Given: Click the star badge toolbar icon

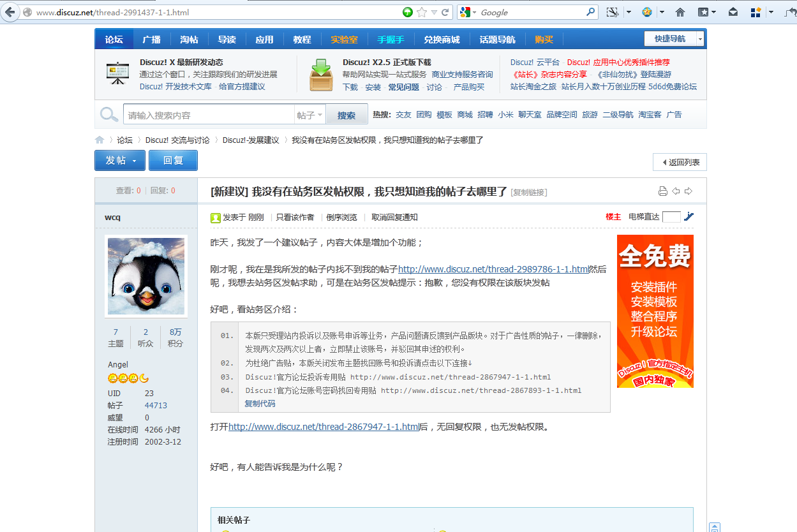Looking at the screenshot, I should (x=647, y=12).
